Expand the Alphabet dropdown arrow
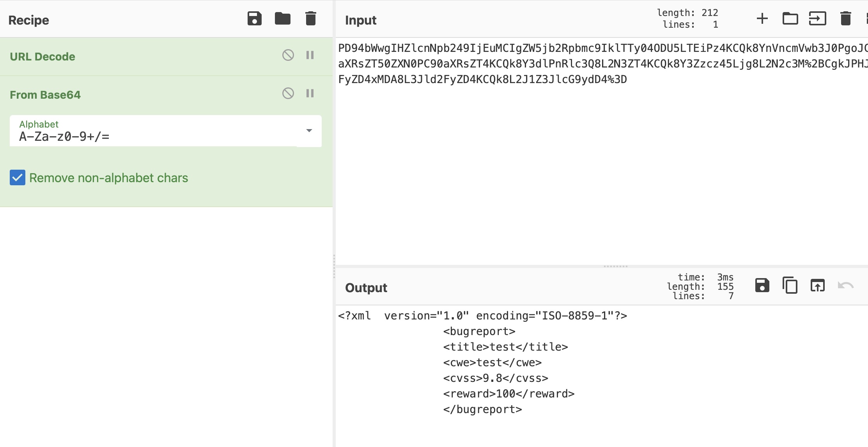Image resolution: width=868 pixels, height=447 pixels. click(x=309, y=131)
